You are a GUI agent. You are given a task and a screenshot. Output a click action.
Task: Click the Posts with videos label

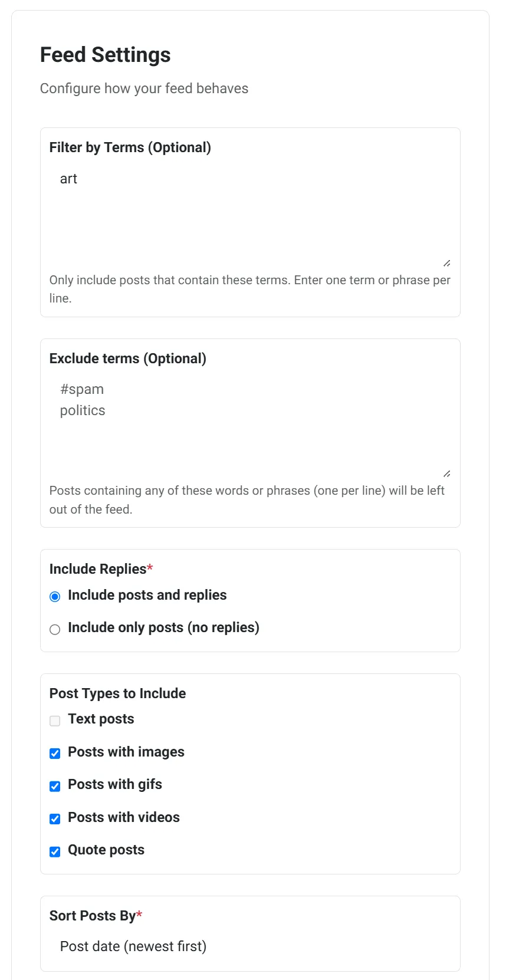[124, 817]
